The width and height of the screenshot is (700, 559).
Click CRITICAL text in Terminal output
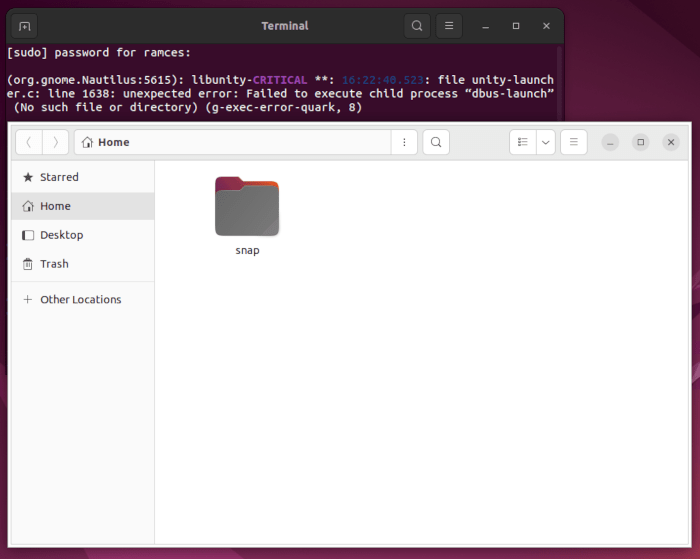280,80
